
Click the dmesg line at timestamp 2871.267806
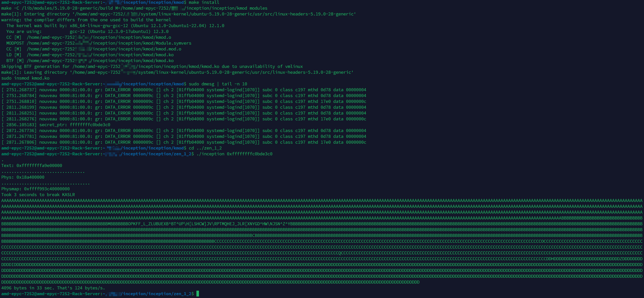[x=184, y=142]
